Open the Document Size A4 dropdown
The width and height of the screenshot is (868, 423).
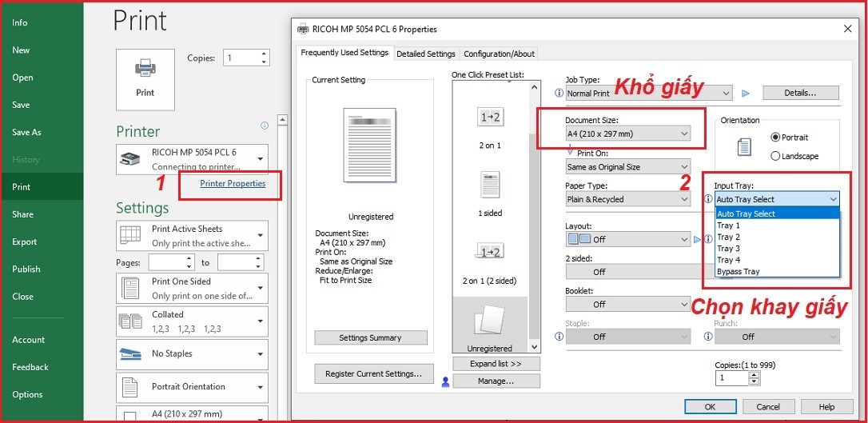pyautogui.click(x=627, y=134)
